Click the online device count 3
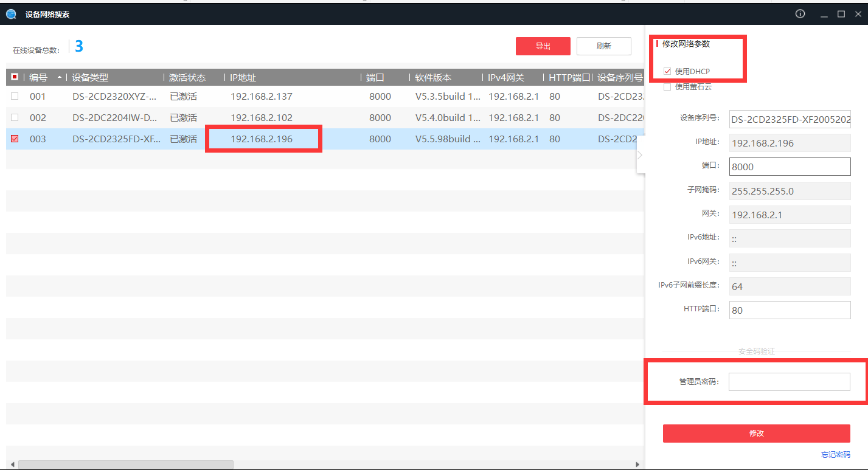Image resolution: width=868 pixels, height=470 pixels. [79, 46]
